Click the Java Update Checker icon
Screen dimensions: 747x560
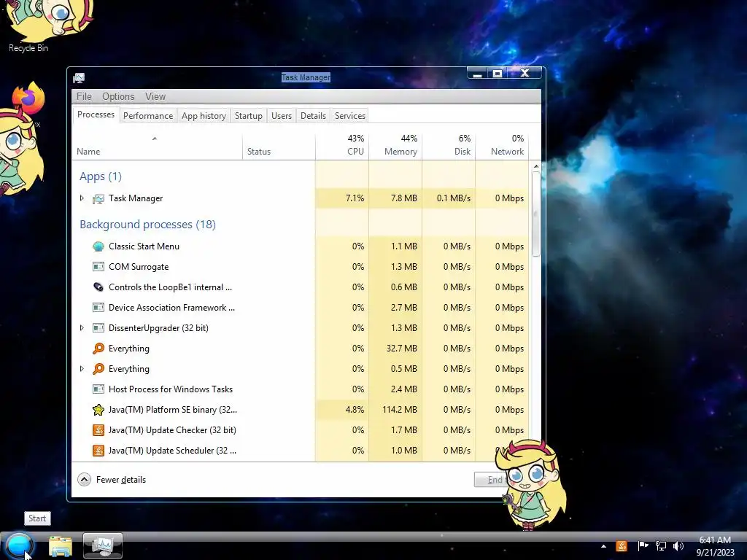[98, 430]
